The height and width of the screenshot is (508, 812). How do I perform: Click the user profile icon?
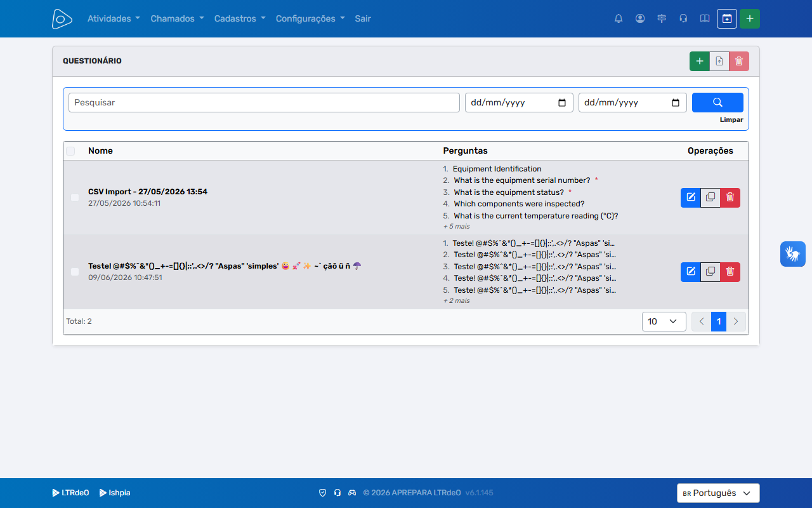click(640, 18)
